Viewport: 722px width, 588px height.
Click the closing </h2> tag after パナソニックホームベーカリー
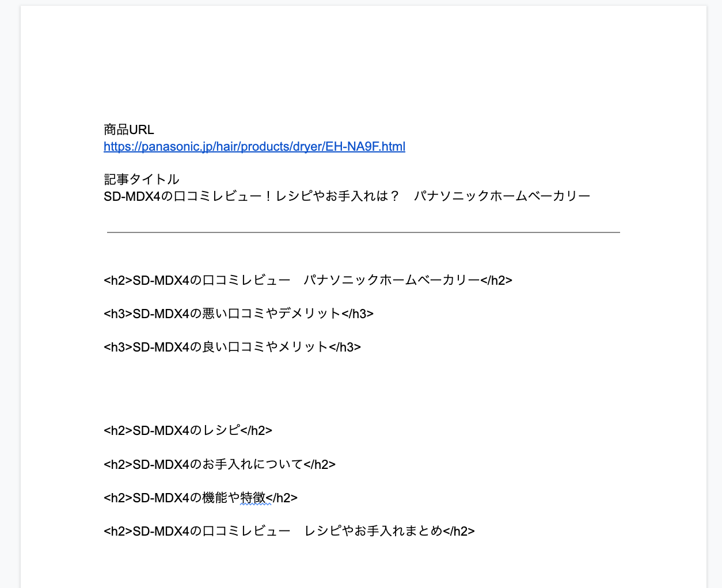[496, 280]
